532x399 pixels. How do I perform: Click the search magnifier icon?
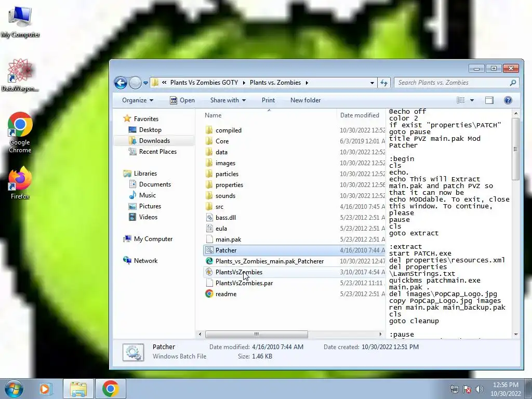[513, 83]
